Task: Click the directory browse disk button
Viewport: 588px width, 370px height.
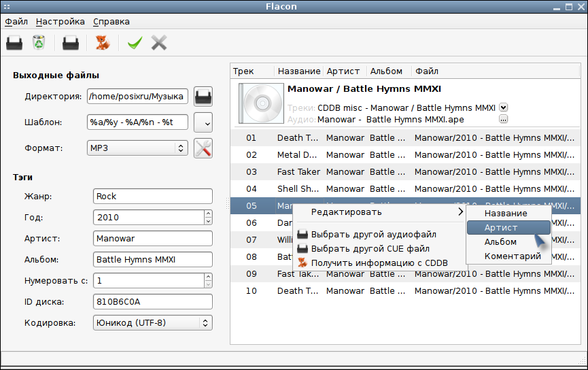Action: (203, 97)
